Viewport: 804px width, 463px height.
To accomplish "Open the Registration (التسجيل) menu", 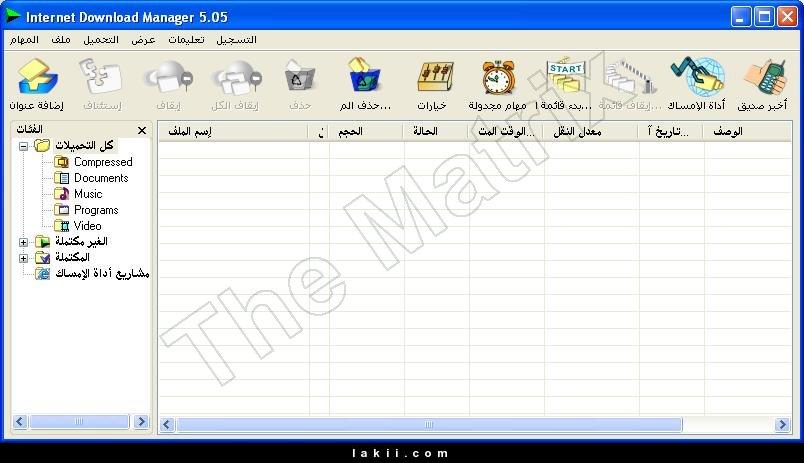I will [236, 39].
